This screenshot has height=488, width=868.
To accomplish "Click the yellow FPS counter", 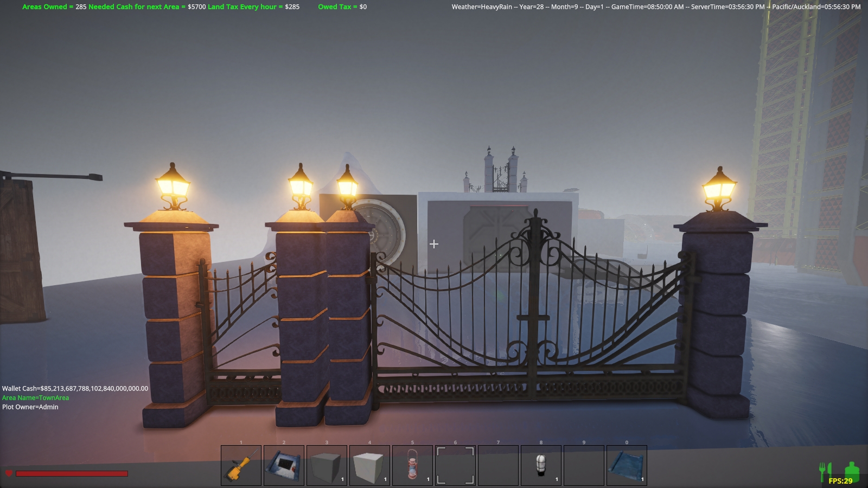I will pyautogui.click(x=840, y=481).
